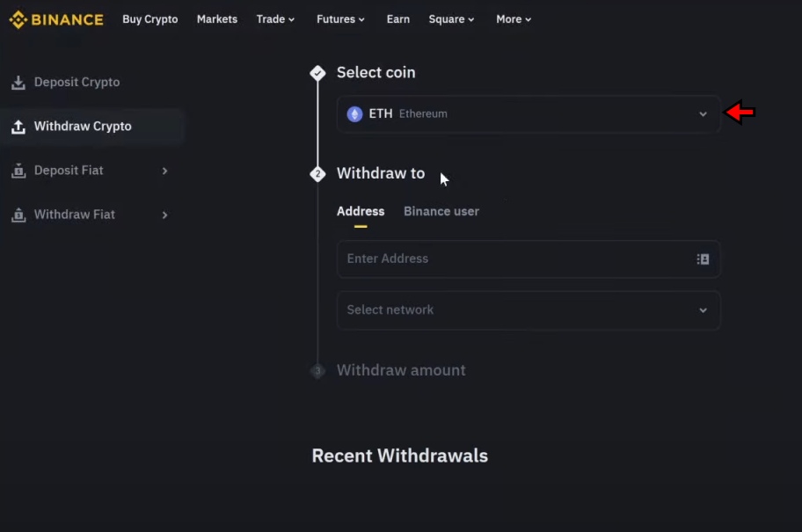The width and height of the screenshot is (802, 532).
Task: Click the completed checkmark for Select coin step
Action: (317, 72)
